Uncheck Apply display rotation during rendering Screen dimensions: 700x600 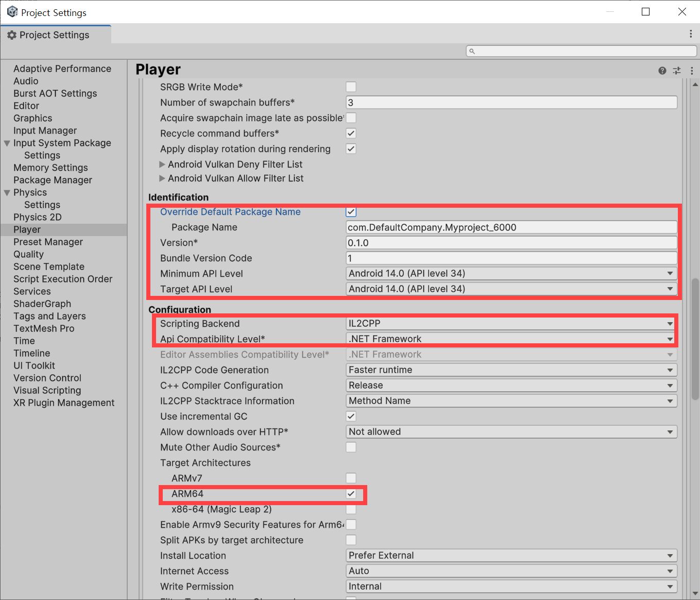click(351, 149)
